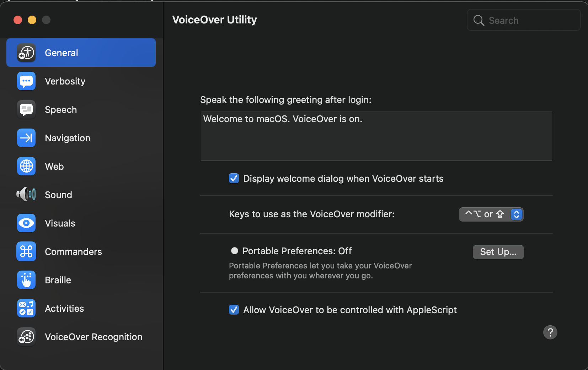
Task: Click the Commanders command-key icon
Action: point(26,252)
